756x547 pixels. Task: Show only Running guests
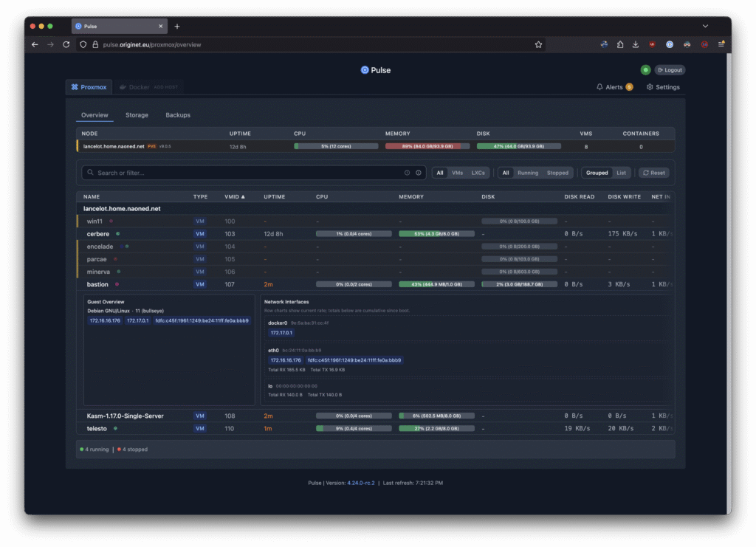(527, 173)
